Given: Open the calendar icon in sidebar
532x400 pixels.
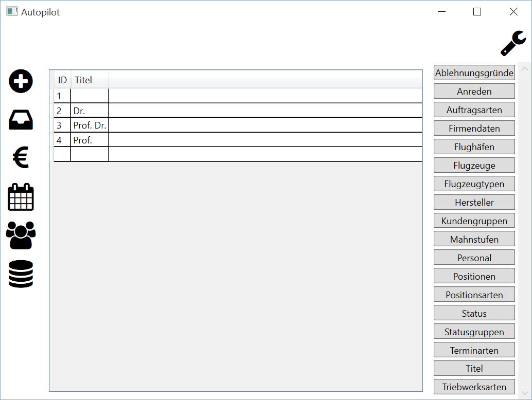Looking at the screenshot, I should click(x=21, y=197).
